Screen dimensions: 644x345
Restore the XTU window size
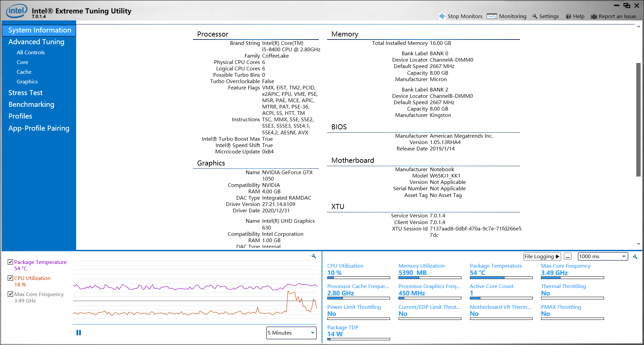(627, 5)
